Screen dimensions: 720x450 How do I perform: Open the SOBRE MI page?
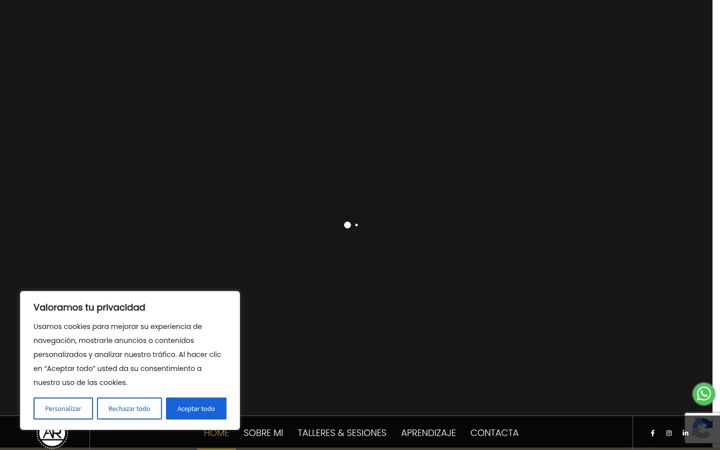click(263, 433)
